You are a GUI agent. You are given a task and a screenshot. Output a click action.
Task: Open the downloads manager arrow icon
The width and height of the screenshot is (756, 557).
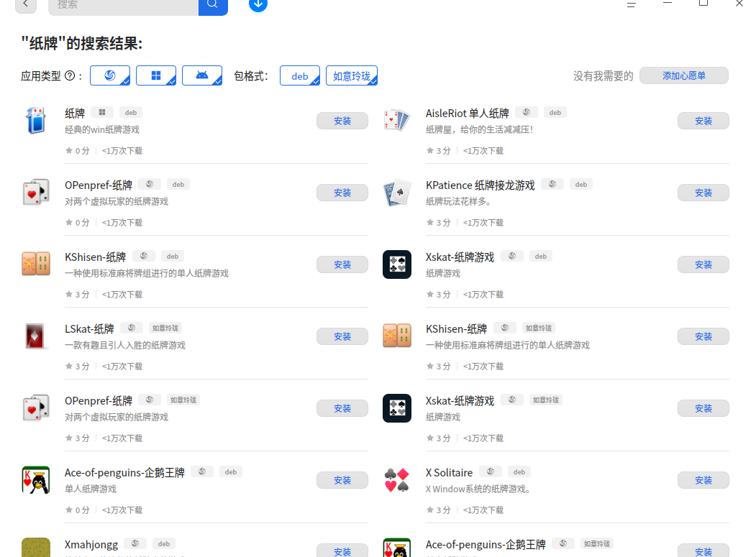pos(258,5)
